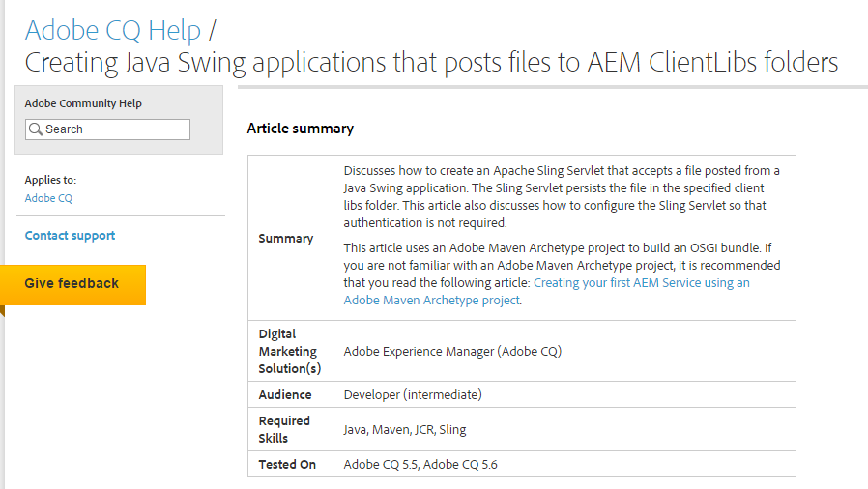The width and height of the screenshot is (868, 489).
Task: Open Creating your first AEM Service link
Action: click(642, 282)
